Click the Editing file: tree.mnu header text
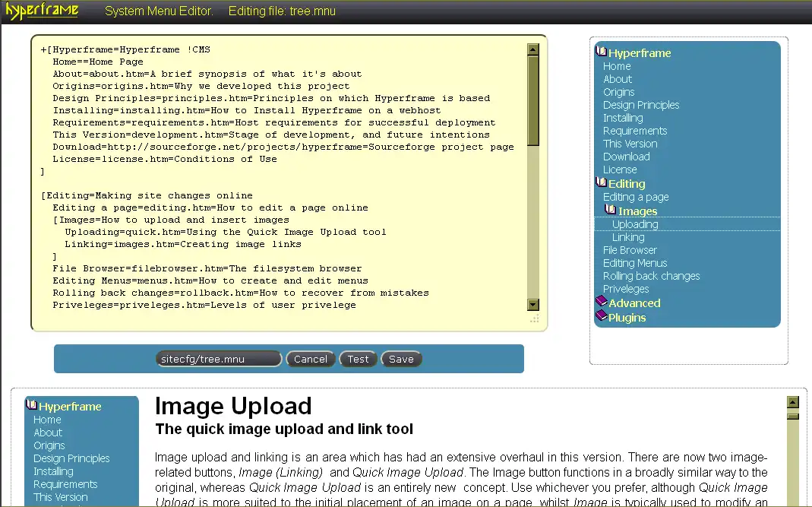 (282, 11)
